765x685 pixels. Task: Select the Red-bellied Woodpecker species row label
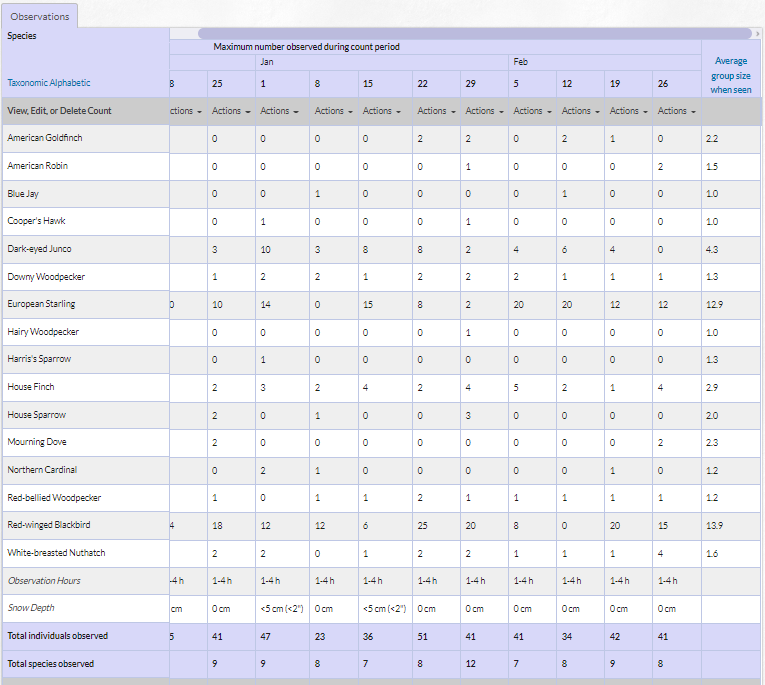tap(54, 498)
